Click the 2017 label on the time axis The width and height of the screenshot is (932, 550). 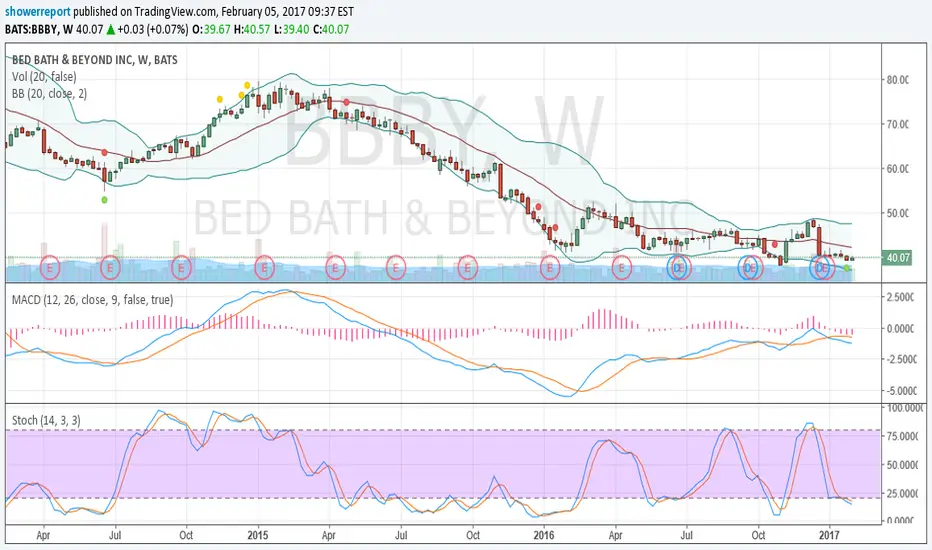pos(829,535)
